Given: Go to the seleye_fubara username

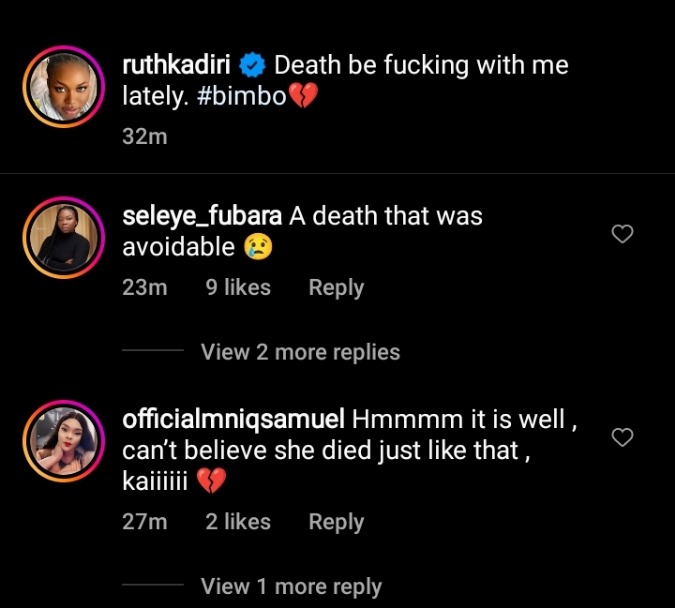Looking at the screenshot, I should (x=202, y=216).
